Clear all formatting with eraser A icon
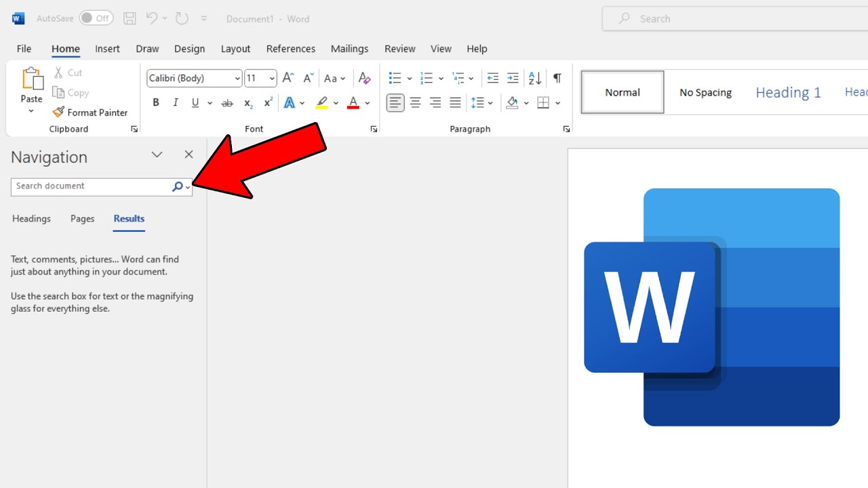Image resolution: width=868 pixels, height=488 pixels. pyautogui.click(x=364, y=78)
